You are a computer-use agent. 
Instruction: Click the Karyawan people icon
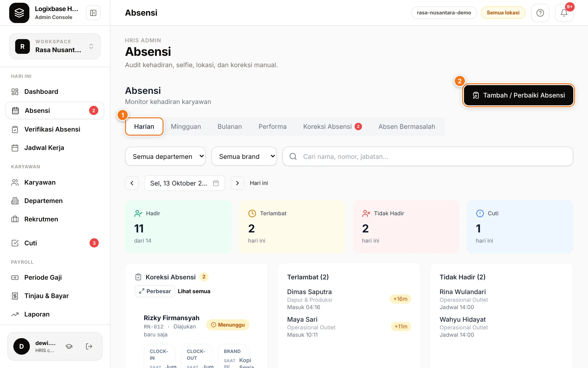[x=15, y=182]
